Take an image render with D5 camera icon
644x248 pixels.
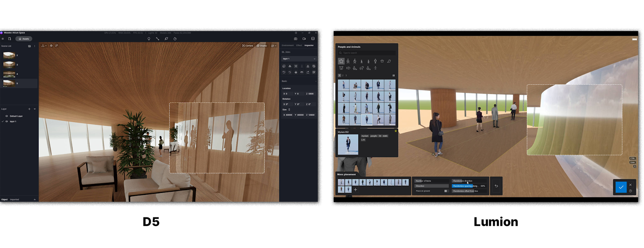[x=295, y=39]
